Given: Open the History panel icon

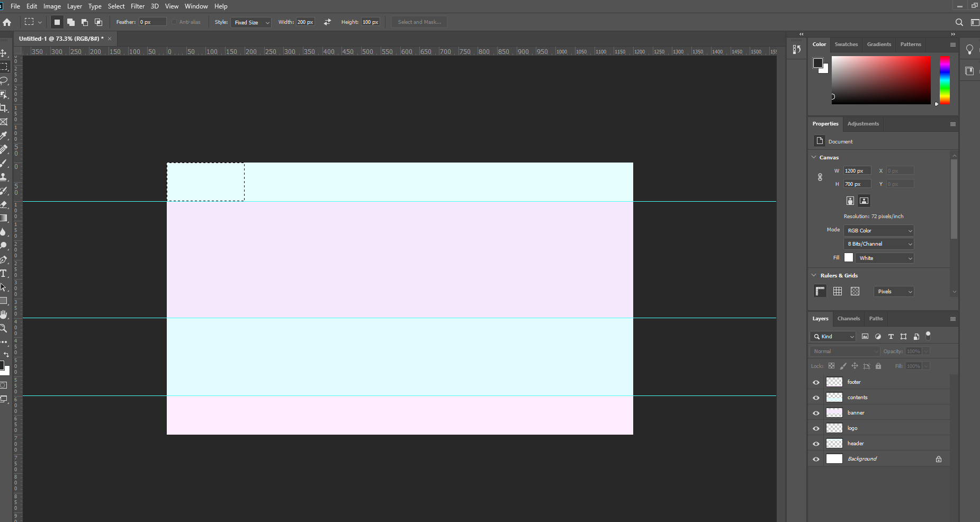Looking at the screenshot, I should [x=797, y=49].
